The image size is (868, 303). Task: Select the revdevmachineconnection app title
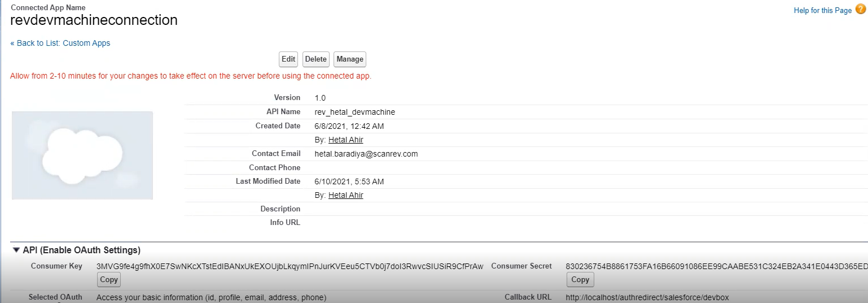point(94,20)
